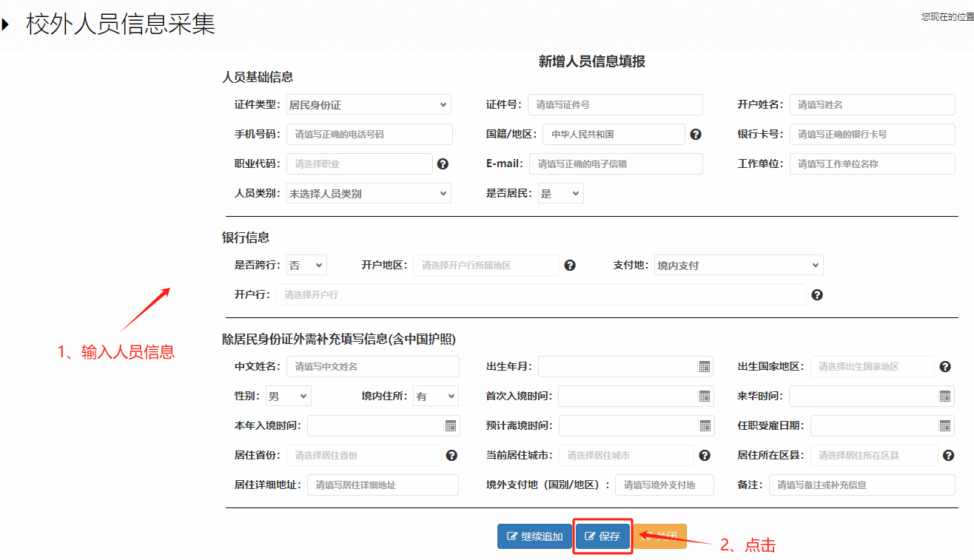Viewport: 974px width, 560px height.
Task: Open calendar icon for 任职受雇日期
Action: pyautogui.click(x=945, y=426)
